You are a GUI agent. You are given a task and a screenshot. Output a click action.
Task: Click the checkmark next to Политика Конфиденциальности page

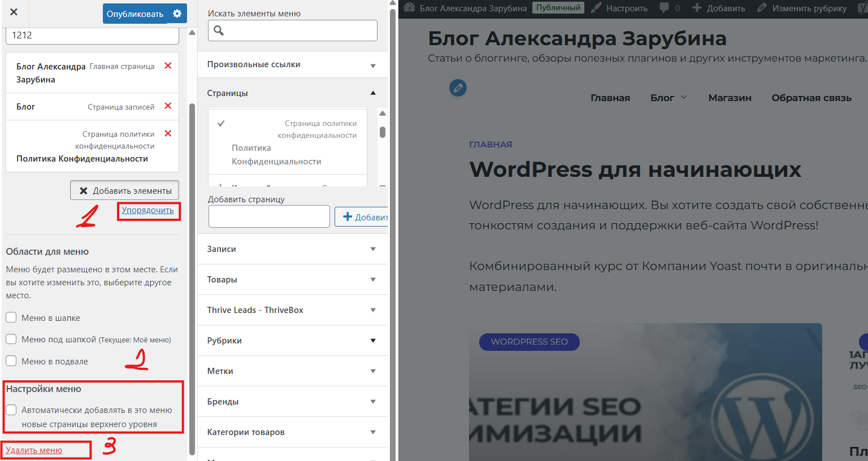click(x=222, y=123)
